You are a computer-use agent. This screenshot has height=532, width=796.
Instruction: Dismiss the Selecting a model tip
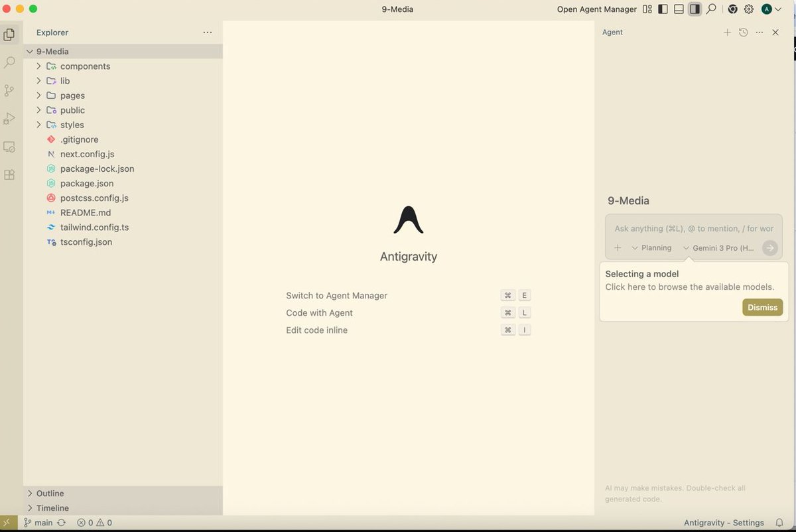click(763, 307)
